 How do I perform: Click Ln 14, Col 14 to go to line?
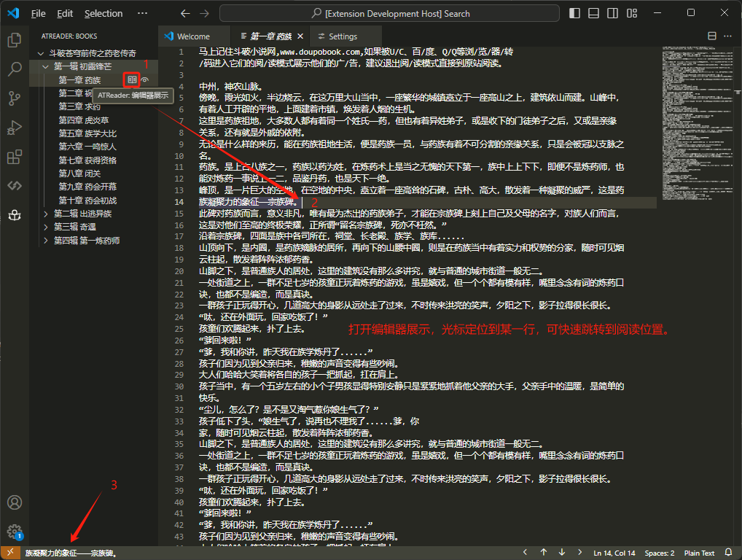click(x=614, y=552)
